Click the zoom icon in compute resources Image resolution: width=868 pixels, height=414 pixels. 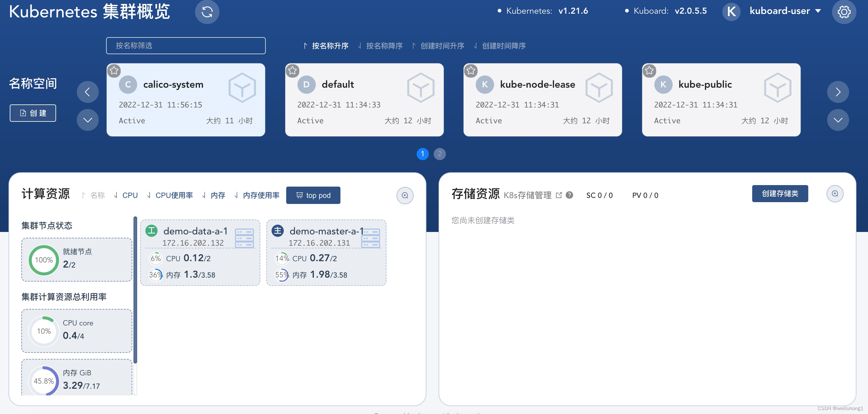point(405,195)
